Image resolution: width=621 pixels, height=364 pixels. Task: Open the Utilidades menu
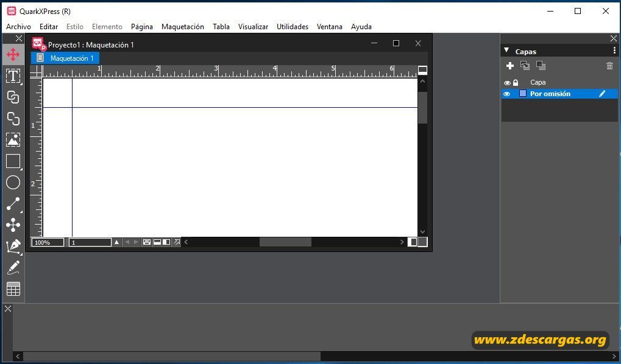pyautogui.click(x=293, y=27)
